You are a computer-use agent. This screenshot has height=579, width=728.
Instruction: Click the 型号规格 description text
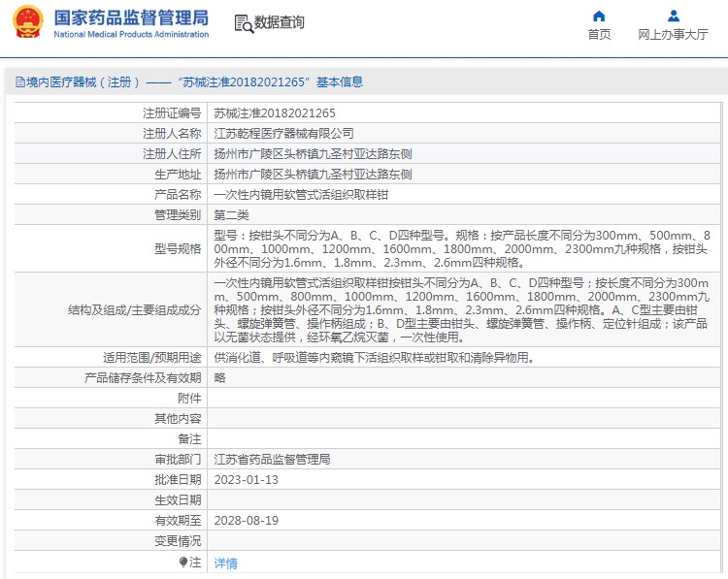pos(462,249)
